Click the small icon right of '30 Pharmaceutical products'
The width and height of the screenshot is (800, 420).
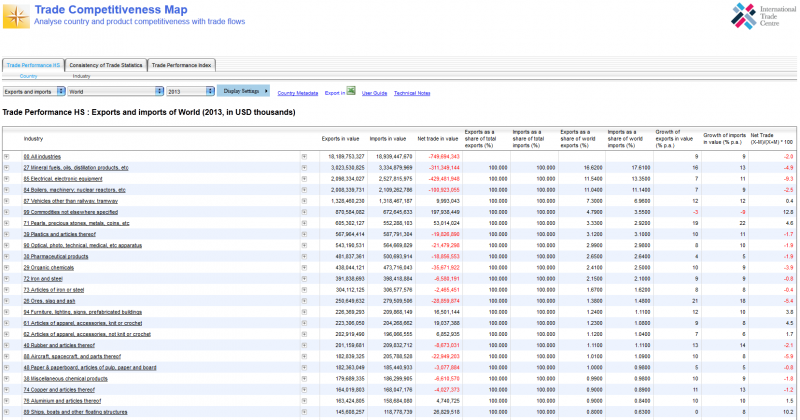(x=305, y=257)
